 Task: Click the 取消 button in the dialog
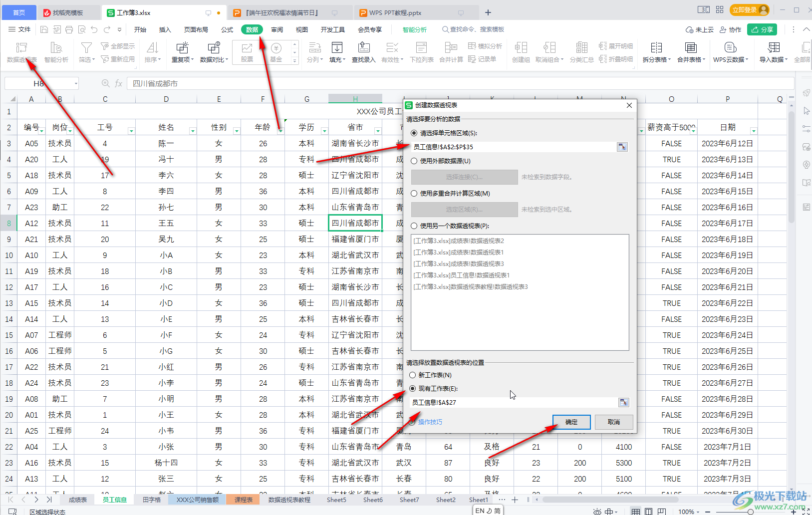click(614, 422)
